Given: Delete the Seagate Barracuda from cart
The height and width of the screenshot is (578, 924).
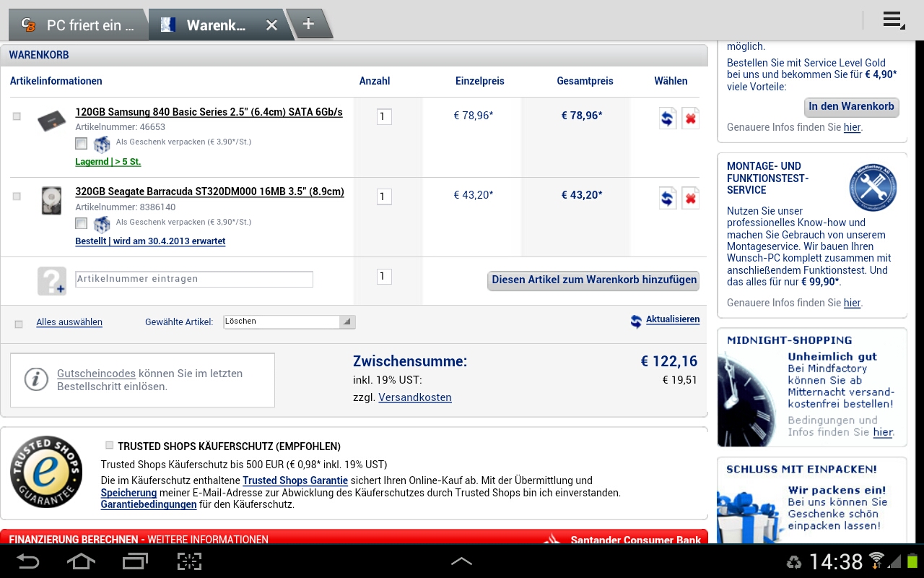Looking at the screenshot, I should (x=691, y=197).
